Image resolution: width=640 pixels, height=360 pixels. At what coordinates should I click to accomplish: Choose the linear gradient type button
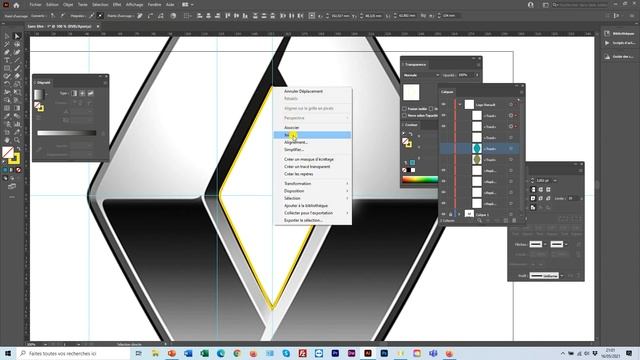[x=74, y=93]
